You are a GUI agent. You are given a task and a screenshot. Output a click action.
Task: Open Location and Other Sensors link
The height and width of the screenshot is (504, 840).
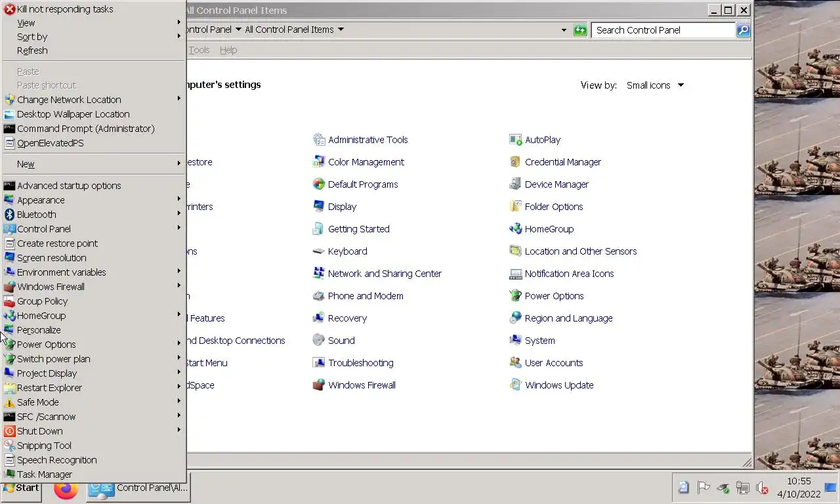click(581, 251)
